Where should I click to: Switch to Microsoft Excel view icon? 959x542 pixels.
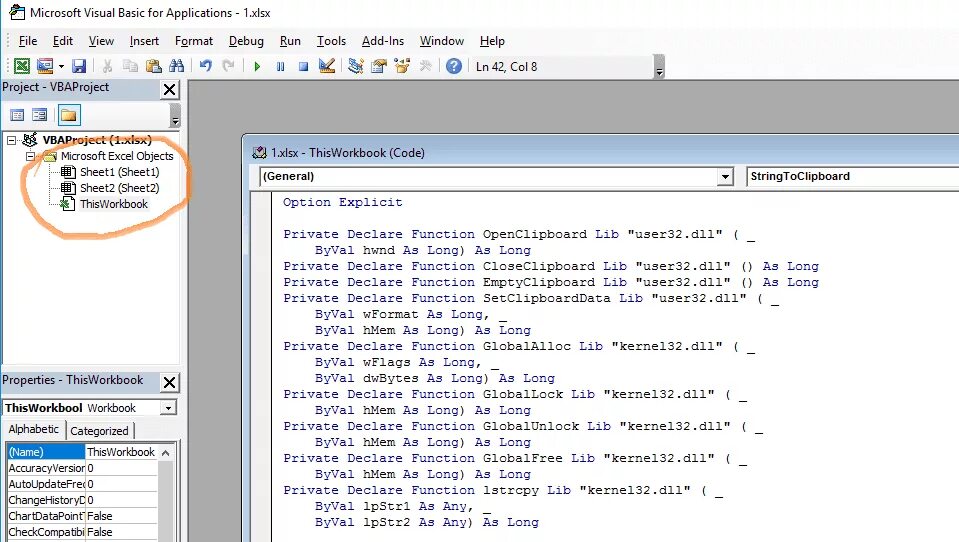[x=21, y=66]
